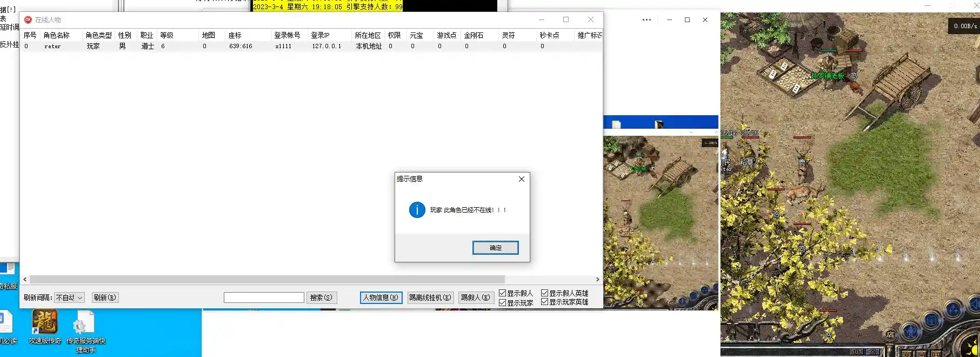
Task: Click the sun day-night indicator in game
Action: coord(972,347)
